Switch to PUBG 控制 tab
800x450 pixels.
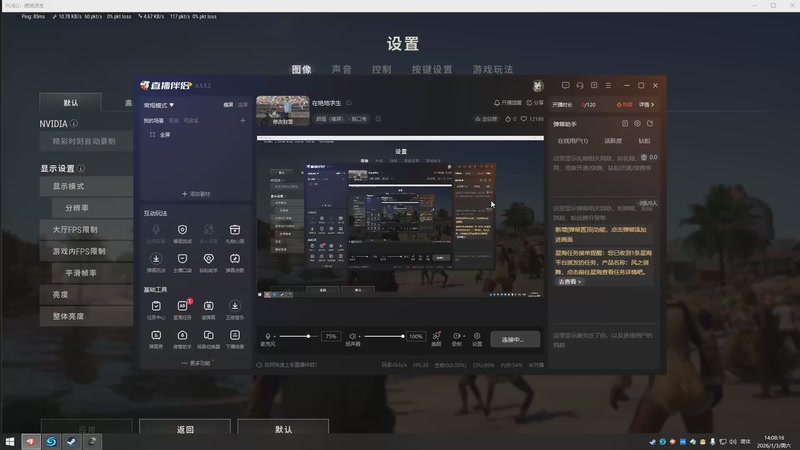tap(381, 69)
